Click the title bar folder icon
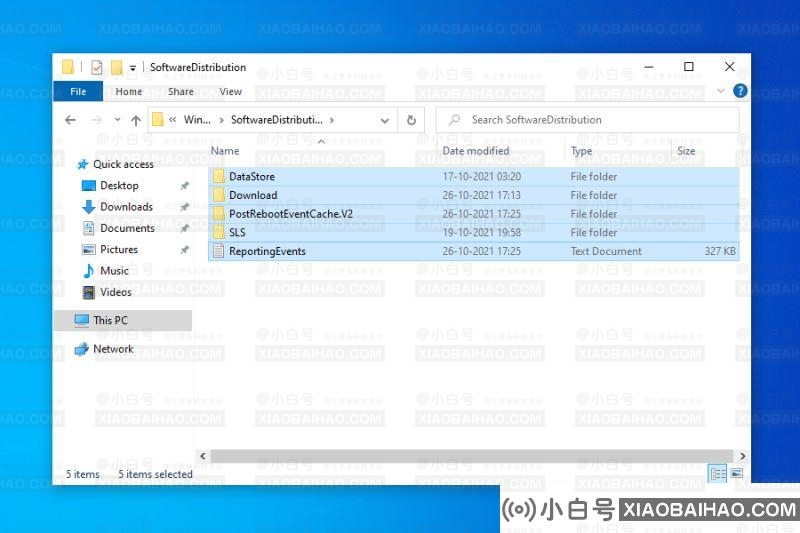 coord(67,67)
